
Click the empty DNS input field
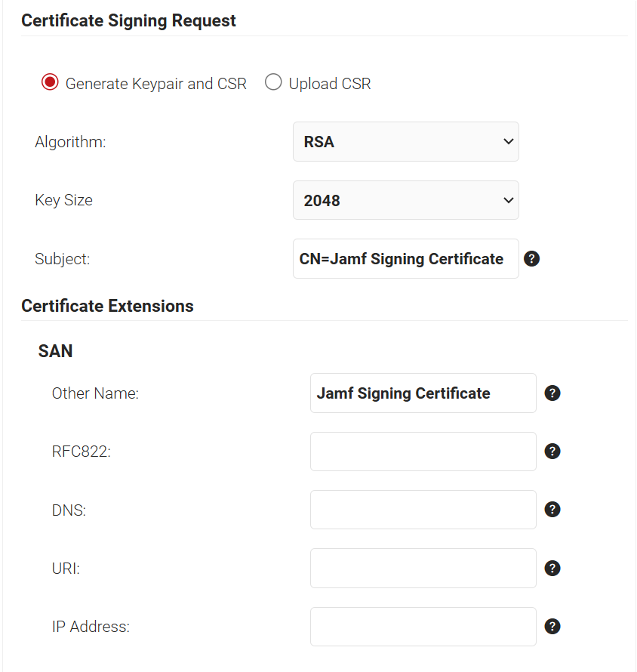point(423,510)
